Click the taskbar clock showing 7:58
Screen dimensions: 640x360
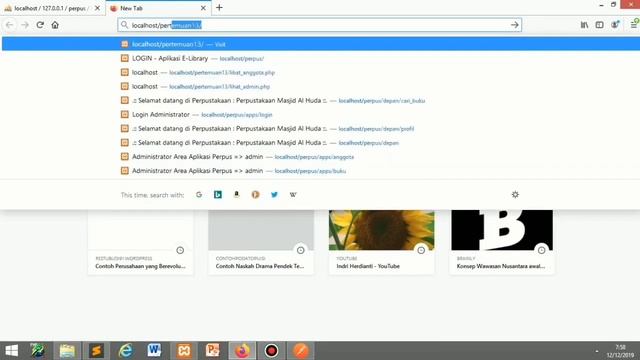coord(620,351)
